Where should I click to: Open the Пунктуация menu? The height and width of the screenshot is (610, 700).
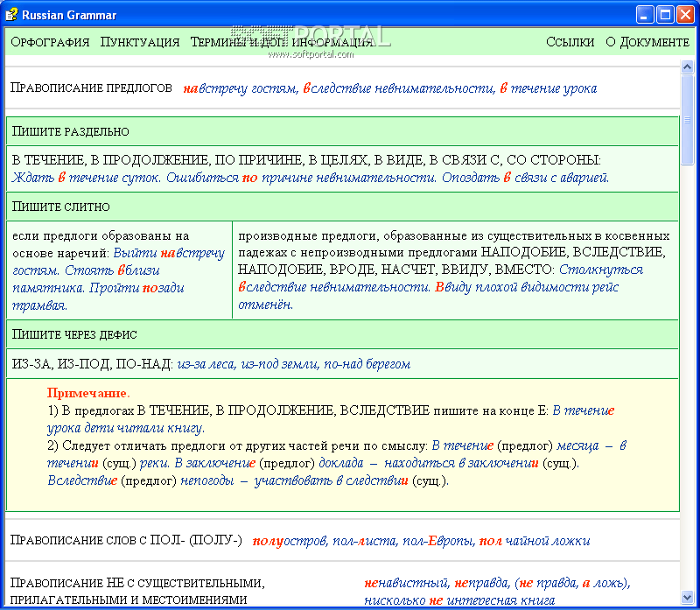140,42
